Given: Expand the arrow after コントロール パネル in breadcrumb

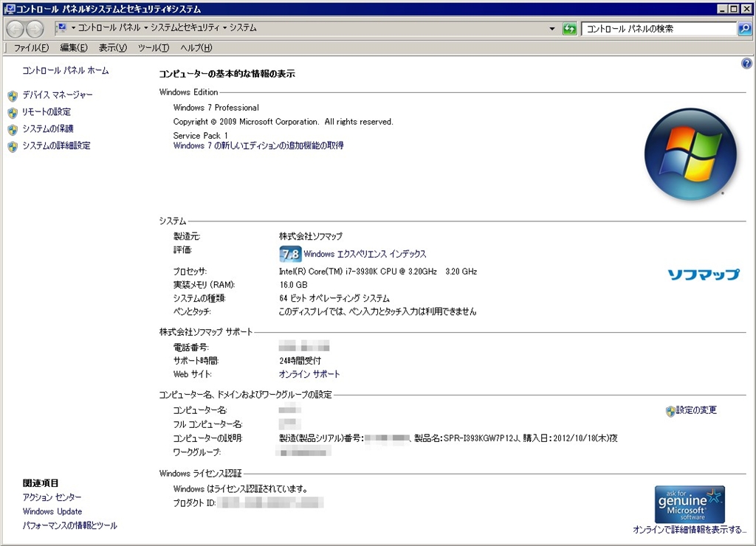Looking at the screenshot, I should click(x=146, y=28).
